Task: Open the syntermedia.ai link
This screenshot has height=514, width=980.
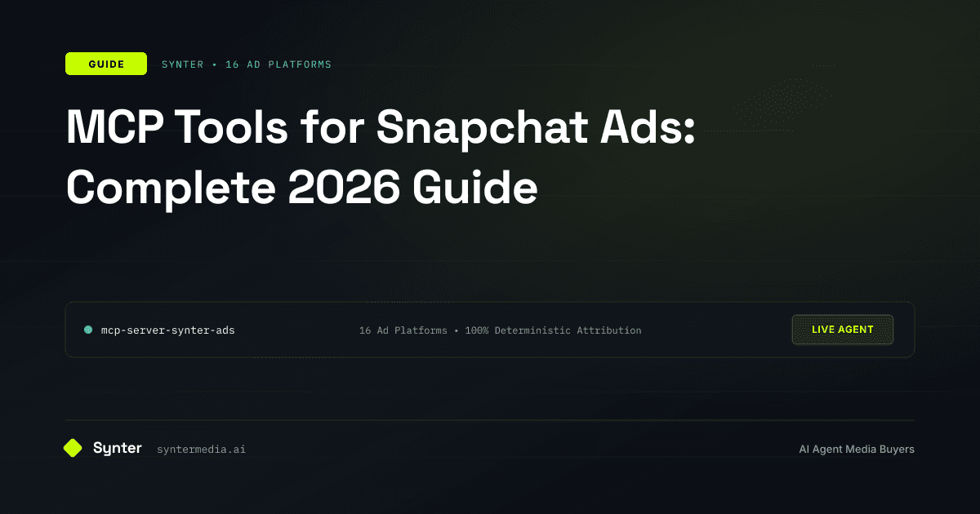Action: [x=201, y=450]
